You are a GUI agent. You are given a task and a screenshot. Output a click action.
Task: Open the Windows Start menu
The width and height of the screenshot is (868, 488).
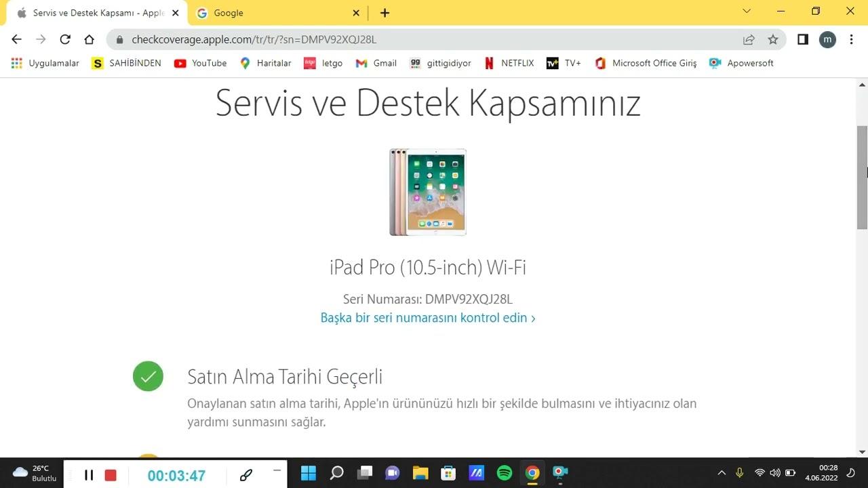(308, 472)
